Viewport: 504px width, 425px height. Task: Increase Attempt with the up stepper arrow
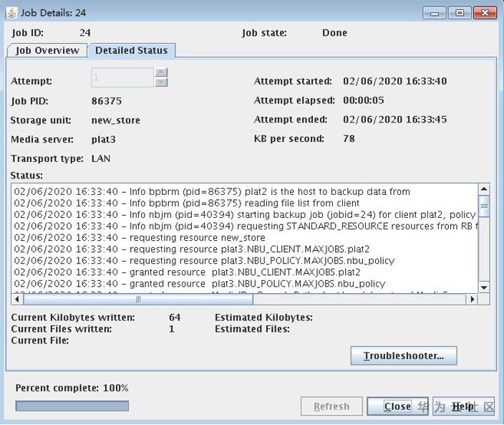tap(161, 72)
